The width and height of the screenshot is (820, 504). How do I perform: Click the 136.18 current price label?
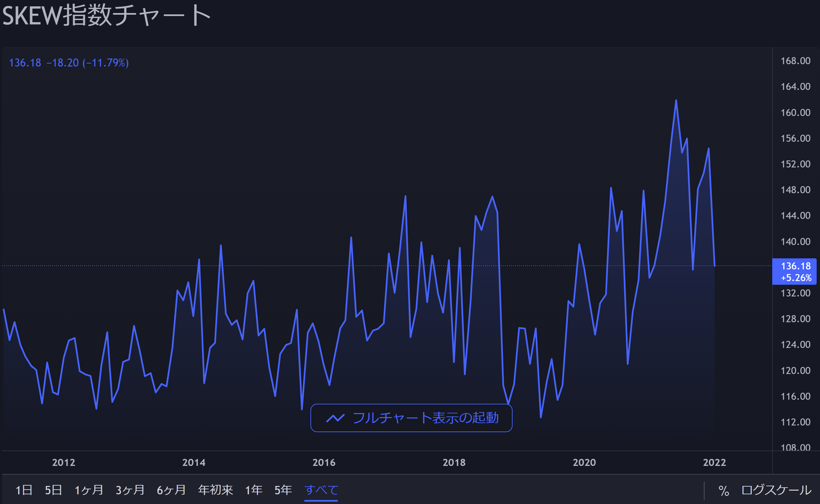coord(795,266)
